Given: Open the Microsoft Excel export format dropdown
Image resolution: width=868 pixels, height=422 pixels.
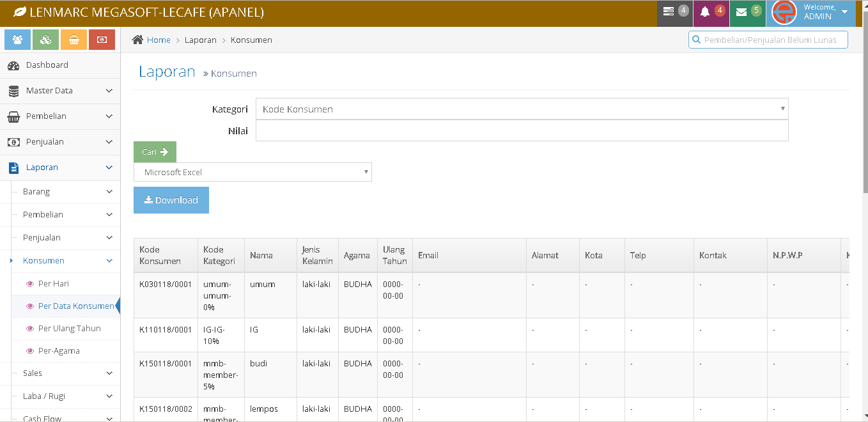Looking at the screenshot, I should pyautogui.click(x=252, y=172).
